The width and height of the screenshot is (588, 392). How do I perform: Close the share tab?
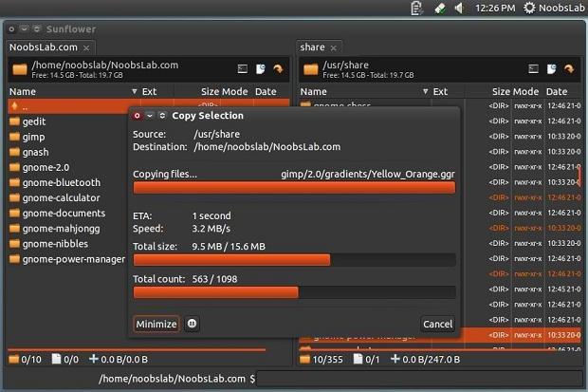[x=334, y=48]
